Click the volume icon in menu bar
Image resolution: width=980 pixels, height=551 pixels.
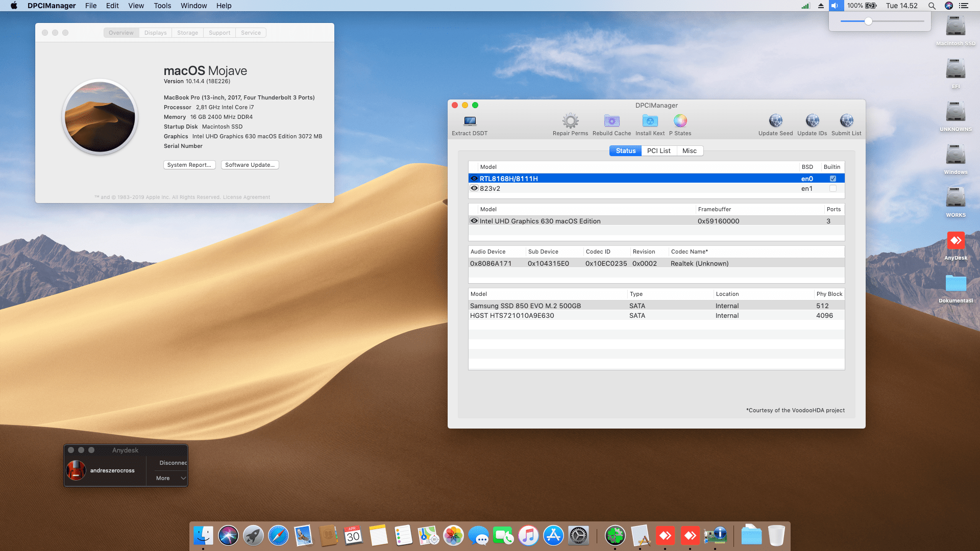pyautogui.click(x=835, y=6)
